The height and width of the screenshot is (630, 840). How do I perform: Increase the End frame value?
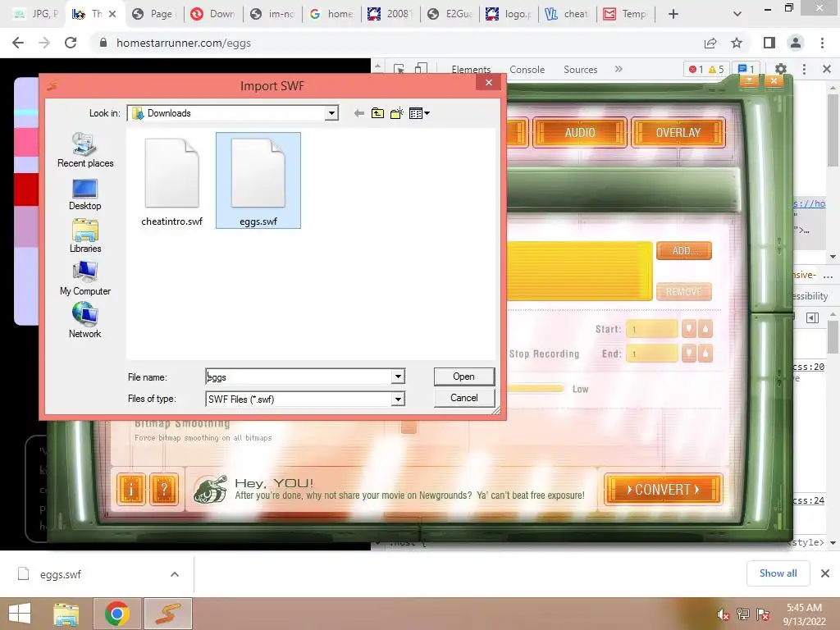705,354
